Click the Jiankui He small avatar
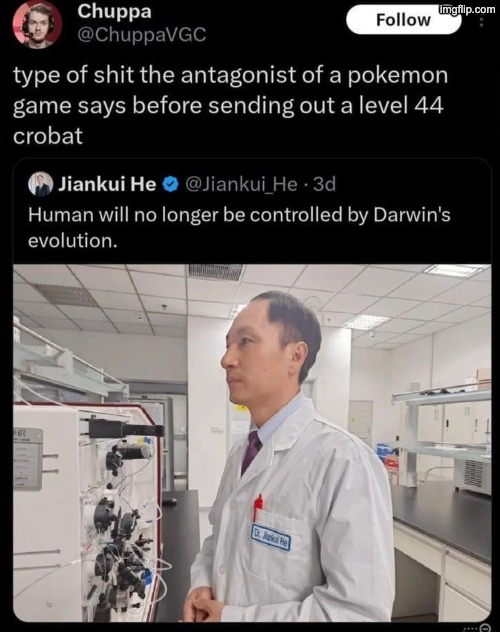 pos(40,184)
